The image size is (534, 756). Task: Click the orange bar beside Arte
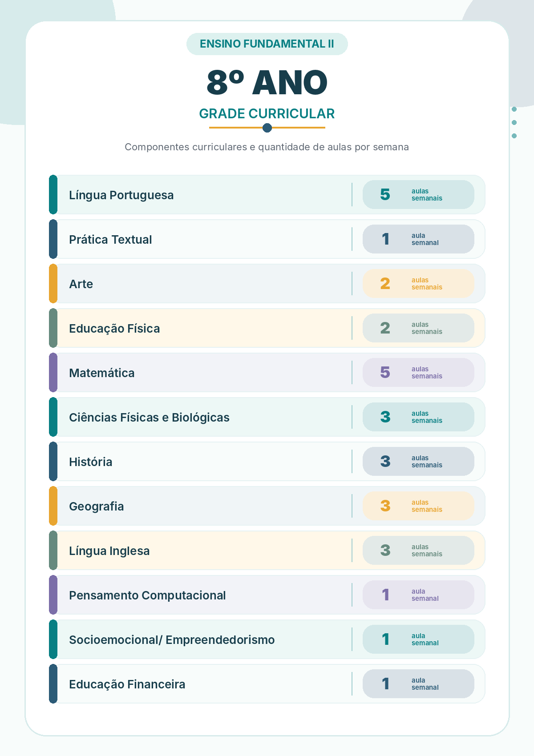coord(53,284)
